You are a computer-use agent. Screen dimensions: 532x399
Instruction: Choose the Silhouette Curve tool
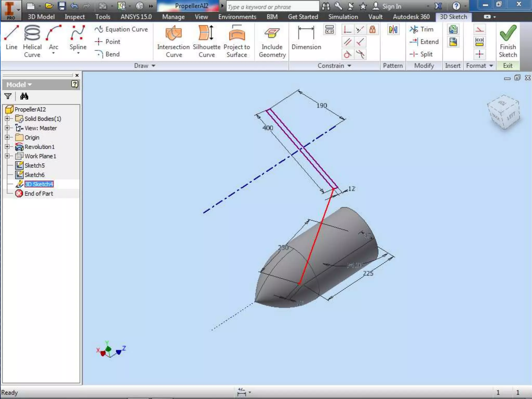click(x=207, y=40)
